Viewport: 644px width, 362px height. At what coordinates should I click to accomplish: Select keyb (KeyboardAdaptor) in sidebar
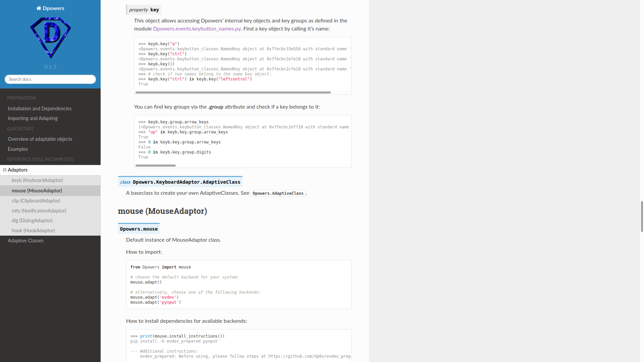click(37, 180)
